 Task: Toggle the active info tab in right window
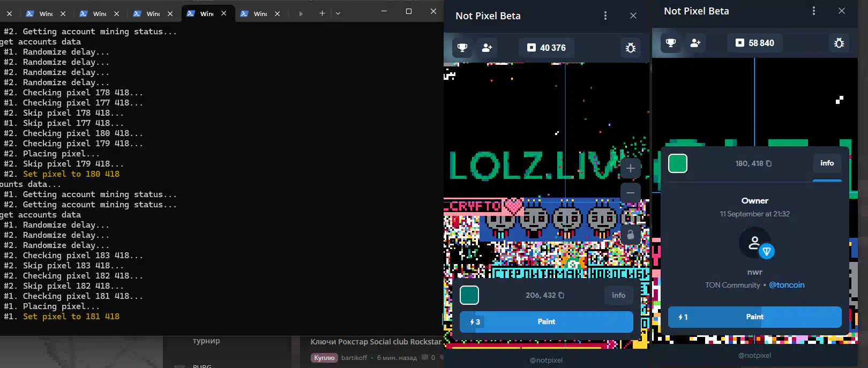[827, 163]
